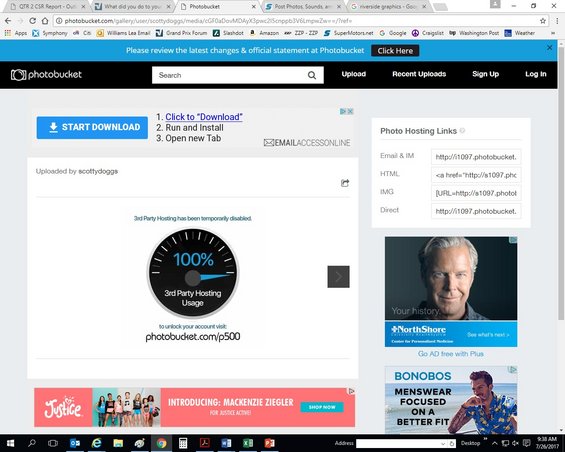Open the Craigslist bookmark
This screenshot has width=565, height=452.
(x=428, y=33)
